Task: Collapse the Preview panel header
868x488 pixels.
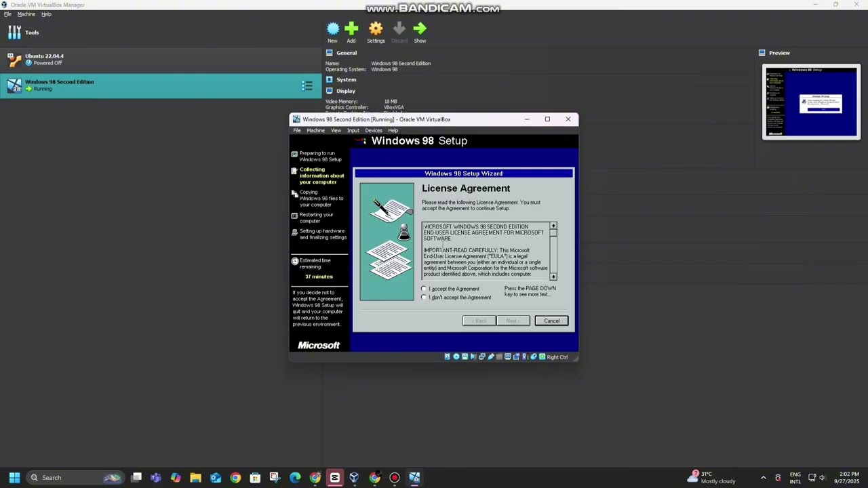Action: coord(779,53)
